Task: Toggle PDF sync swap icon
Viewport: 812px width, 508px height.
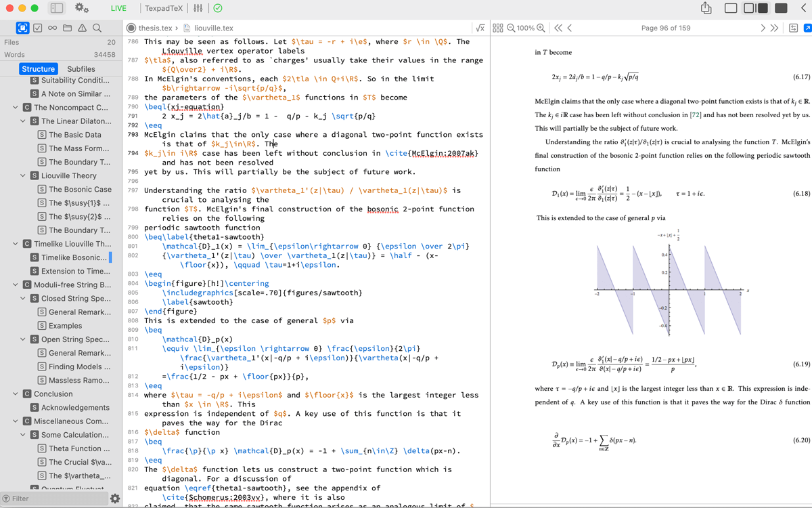Action: pos(792,28)
